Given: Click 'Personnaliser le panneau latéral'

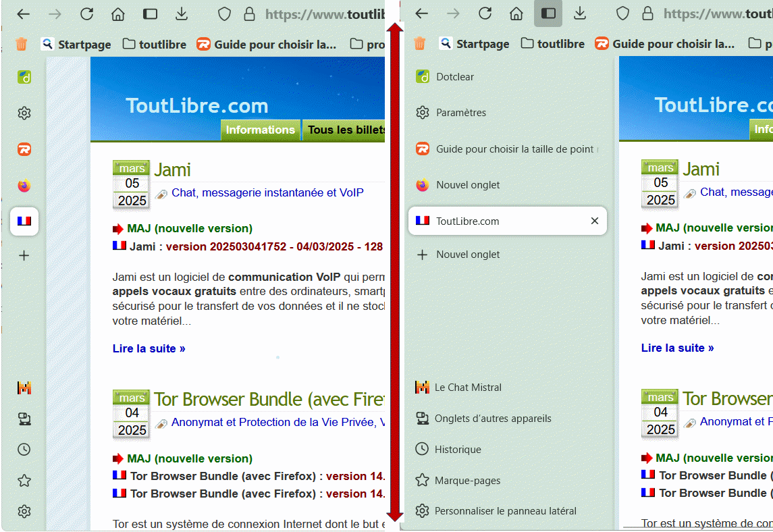Looking at the screenshot, I should pyautogui.click(x=496, y=511).
